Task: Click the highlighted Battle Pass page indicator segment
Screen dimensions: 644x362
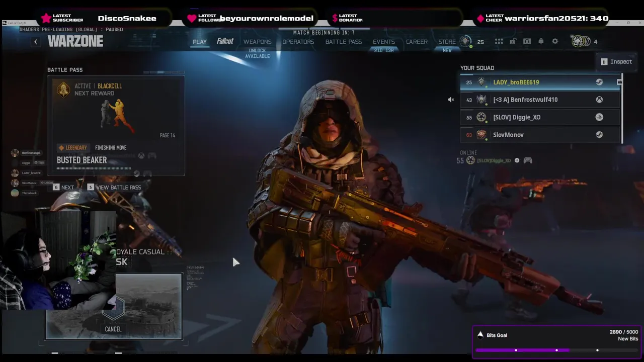Action: tap(160, 72)
